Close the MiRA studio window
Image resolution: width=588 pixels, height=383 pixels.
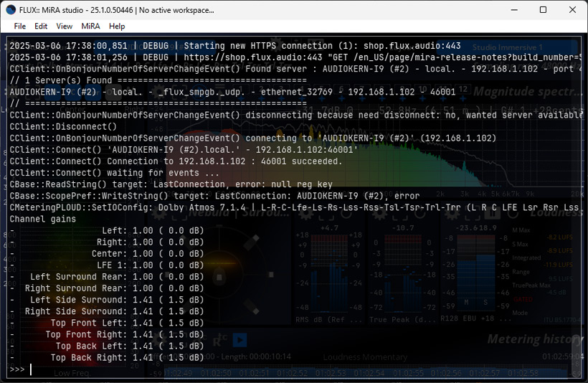[x=572, y=10]
